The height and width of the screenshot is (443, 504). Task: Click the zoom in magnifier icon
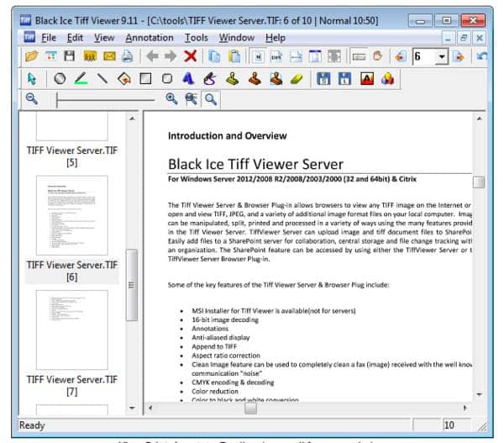click(x=171, y=98)
